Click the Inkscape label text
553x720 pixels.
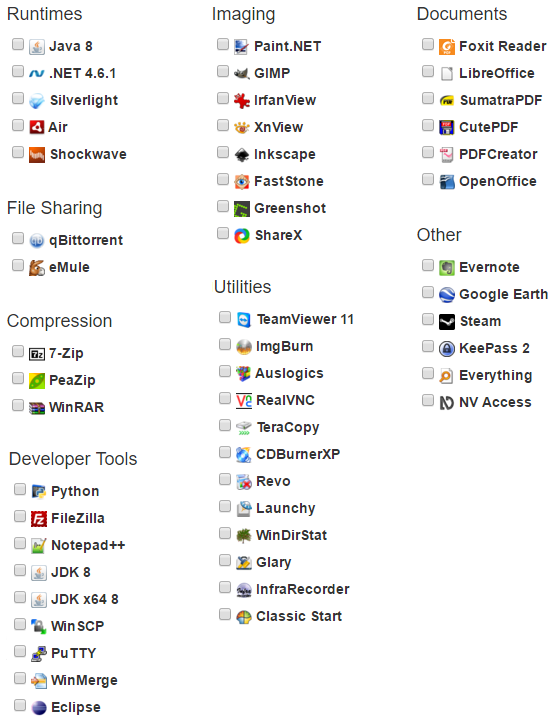285,155
